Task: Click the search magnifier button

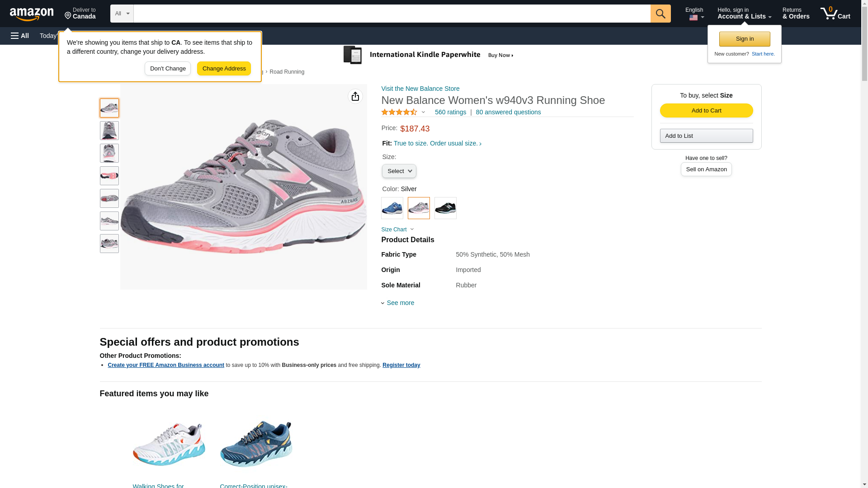Action: click(x=660, y=14)
